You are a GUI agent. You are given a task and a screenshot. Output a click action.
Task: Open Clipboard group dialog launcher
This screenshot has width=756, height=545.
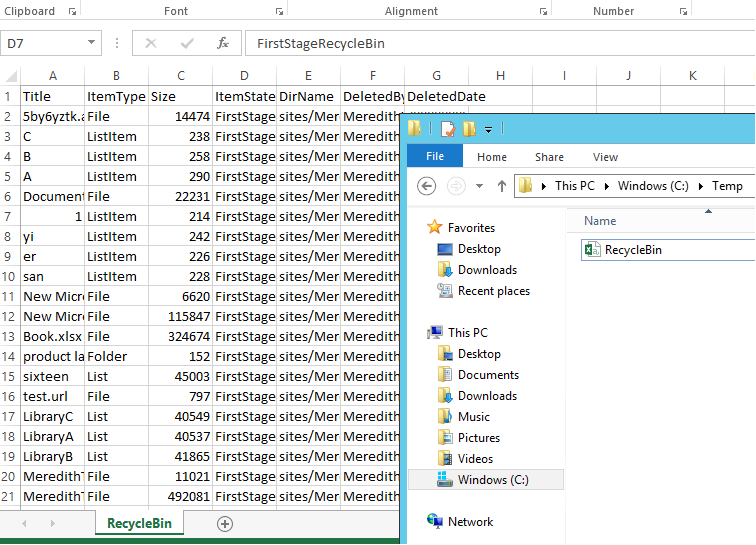tap(72, 12)
